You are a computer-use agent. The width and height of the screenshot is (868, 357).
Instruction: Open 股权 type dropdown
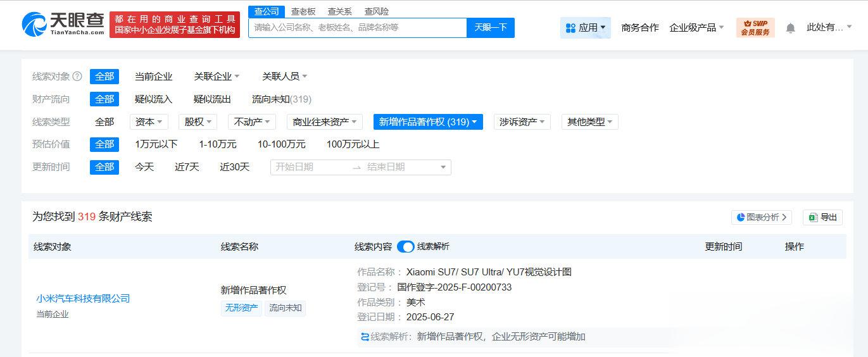[x=198, y=122]
